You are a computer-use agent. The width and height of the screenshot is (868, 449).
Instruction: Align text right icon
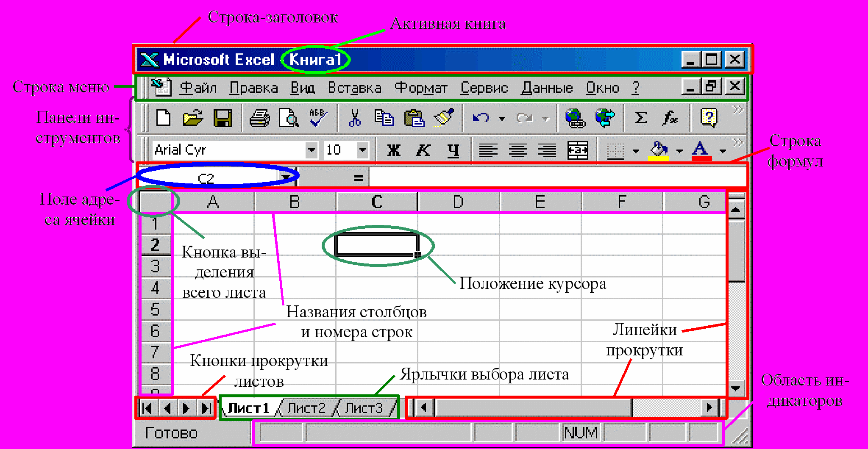[x=547, y=150]
